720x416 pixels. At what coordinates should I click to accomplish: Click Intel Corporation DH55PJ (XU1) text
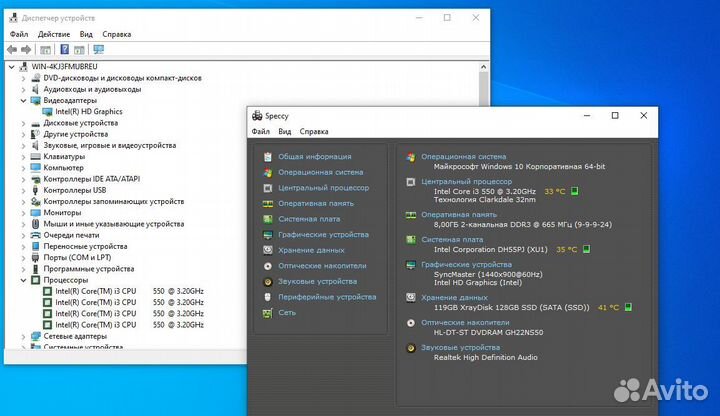point(490,249)
